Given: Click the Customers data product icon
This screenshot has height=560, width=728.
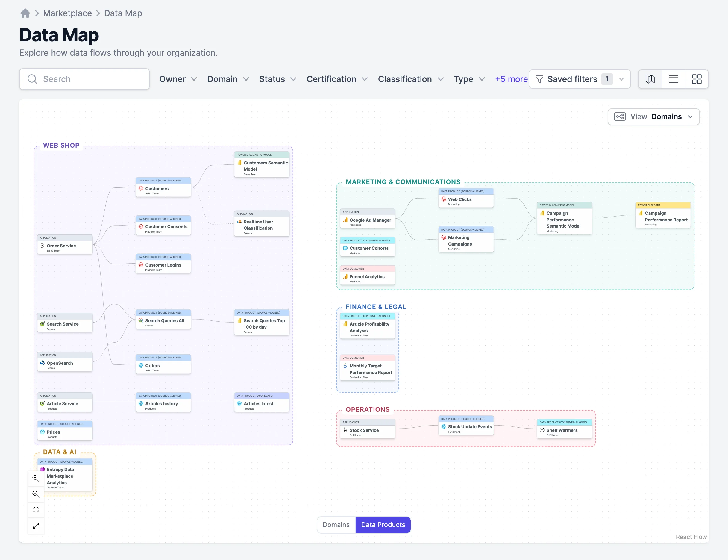Looking at the screenshot, I should (141, 188).
